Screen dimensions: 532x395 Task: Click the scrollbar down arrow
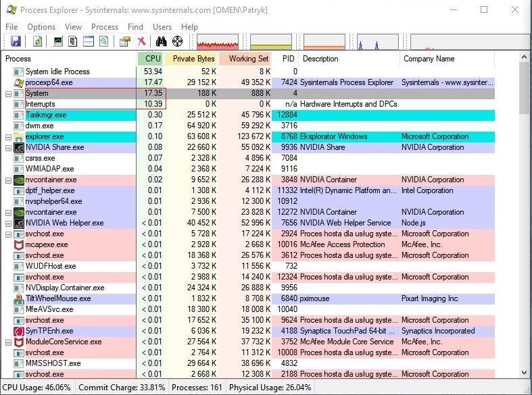click(x=524, y=372)
